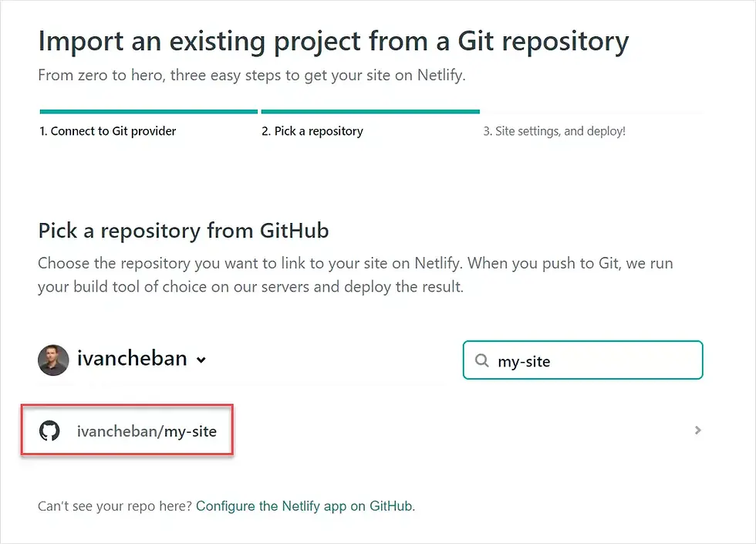
Task: Open Configure the Netlify app on GitHub link
Action: [x=305, y=506]
